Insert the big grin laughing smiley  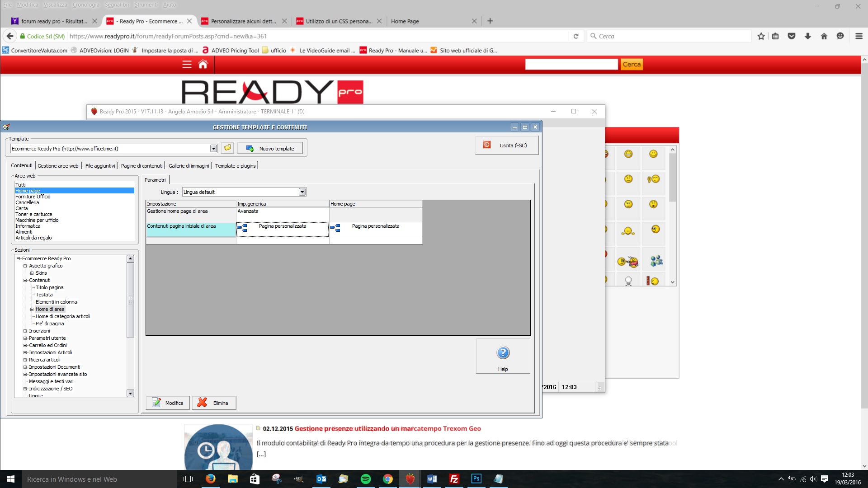(x=628, y=154)
